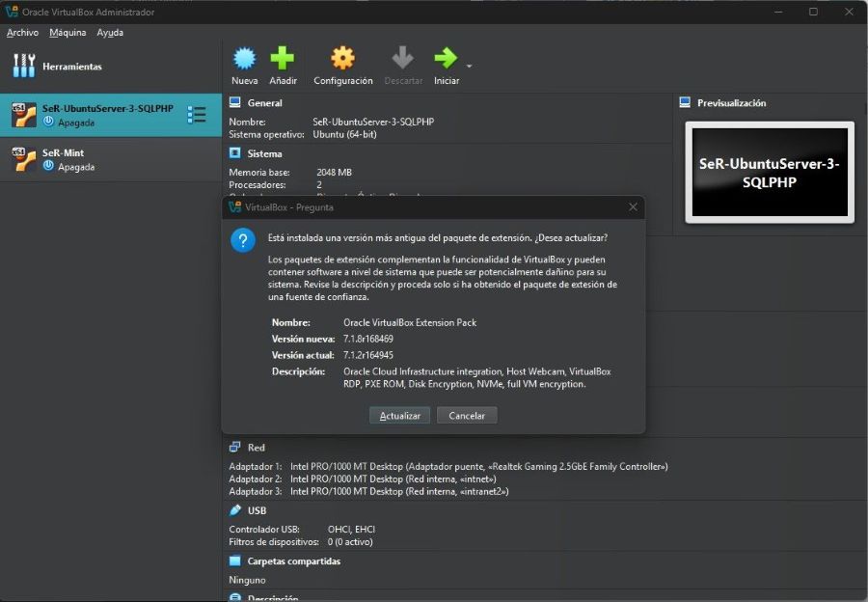Select the SeR-Mint virtual machine
868x602 pixels.
(111, 159)
